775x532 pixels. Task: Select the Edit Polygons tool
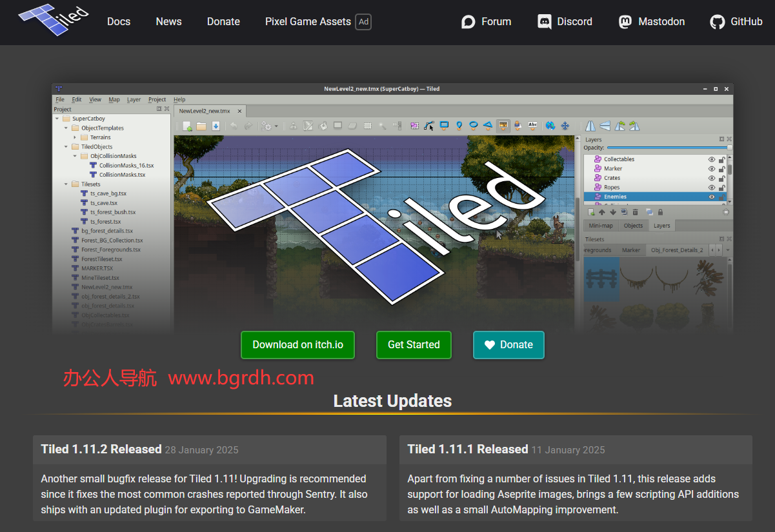[429, 126]
